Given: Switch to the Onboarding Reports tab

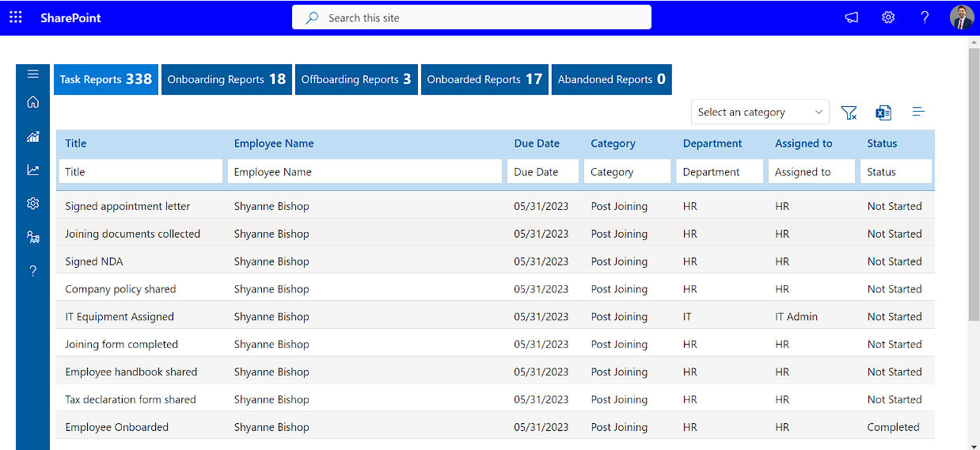Looking at the screenshot, I should pyautogui.click(x=226, y=79).
